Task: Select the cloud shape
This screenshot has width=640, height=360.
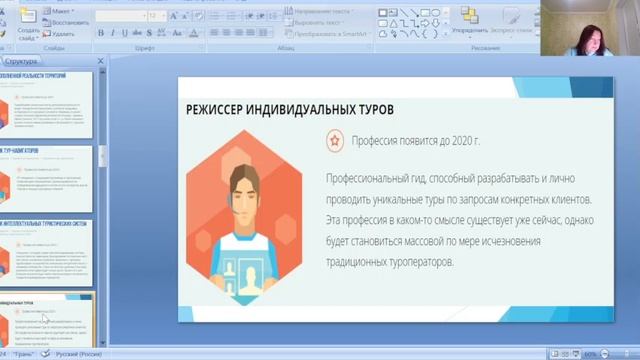Action: (382, 34)
